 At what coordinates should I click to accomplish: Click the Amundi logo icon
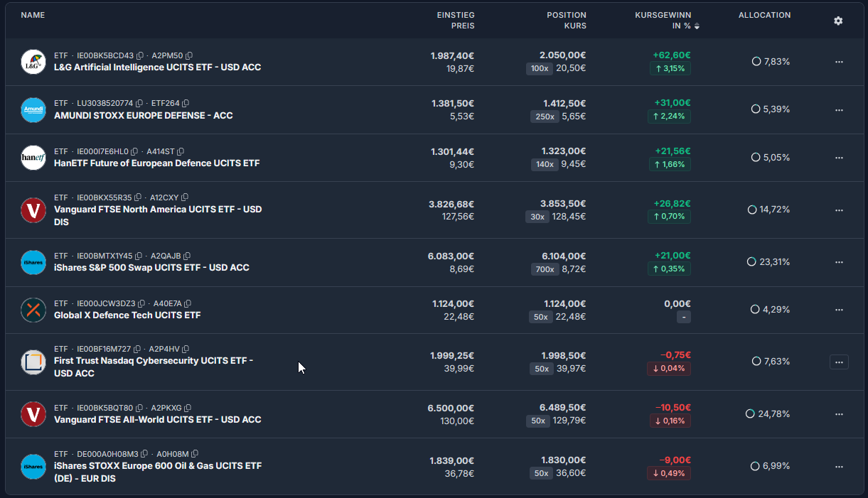33,109
